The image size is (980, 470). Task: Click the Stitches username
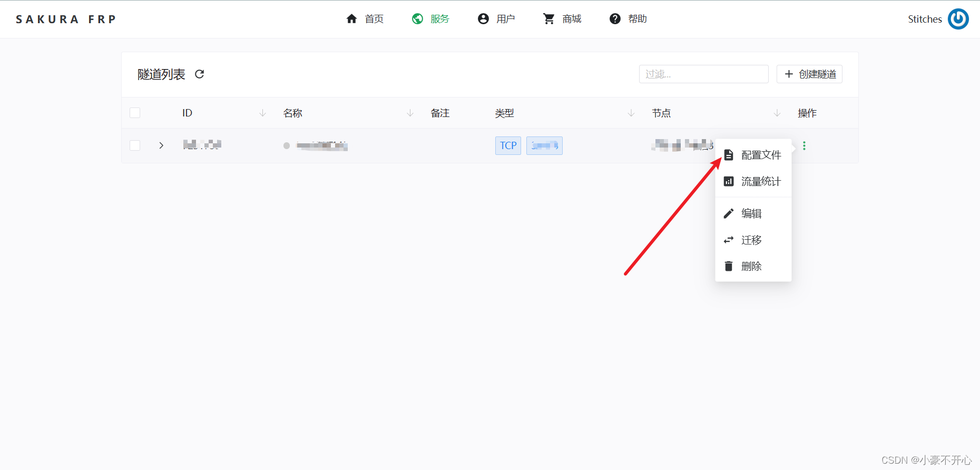point(925,19)
